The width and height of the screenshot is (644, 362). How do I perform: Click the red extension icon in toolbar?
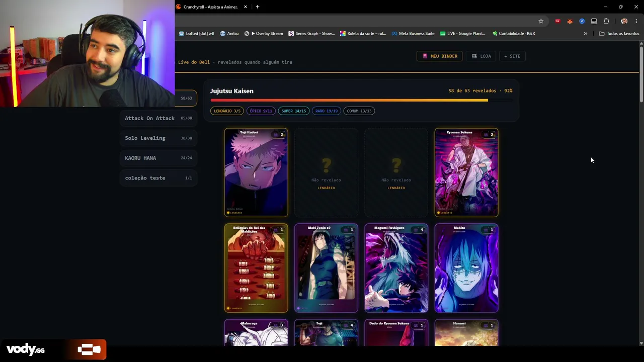point(557,21)
